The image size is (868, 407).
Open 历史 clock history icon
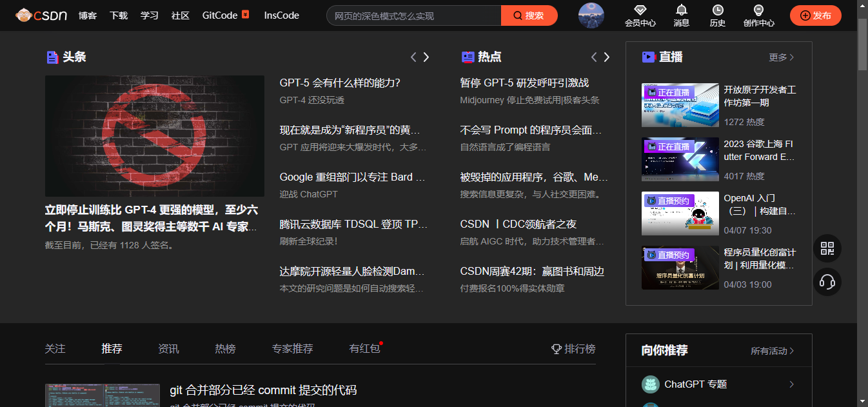point(717,10)
